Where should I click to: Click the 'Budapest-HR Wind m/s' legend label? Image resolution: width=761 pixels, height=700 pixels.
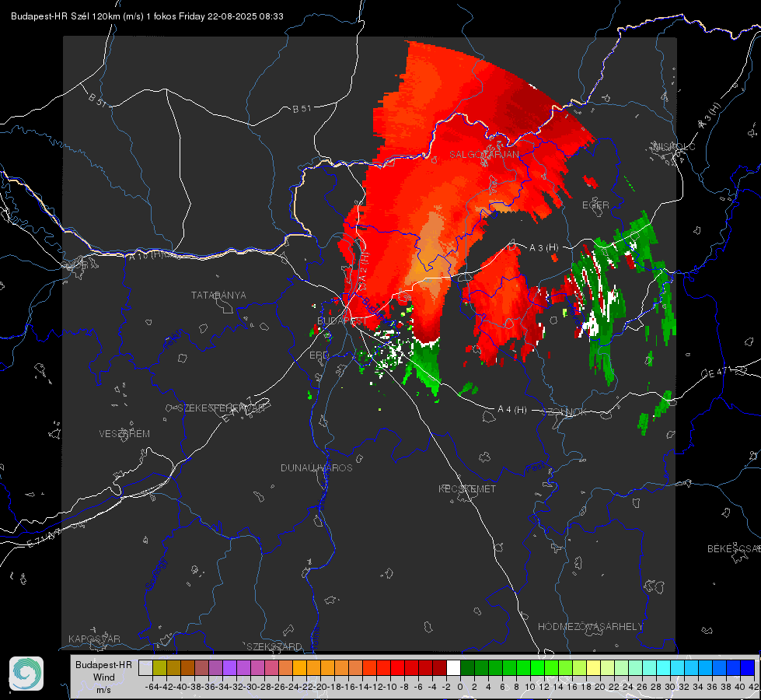(104, 677)
